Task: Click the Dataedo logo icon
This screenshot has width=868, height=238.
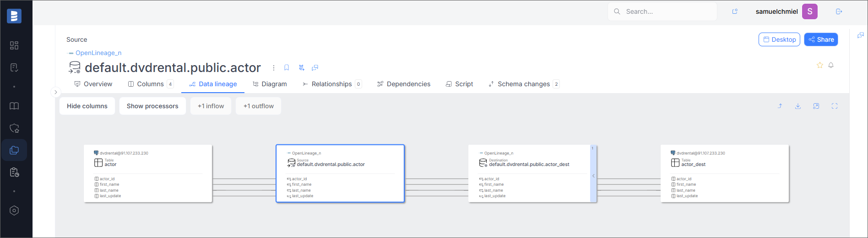Action: [14, 16]
